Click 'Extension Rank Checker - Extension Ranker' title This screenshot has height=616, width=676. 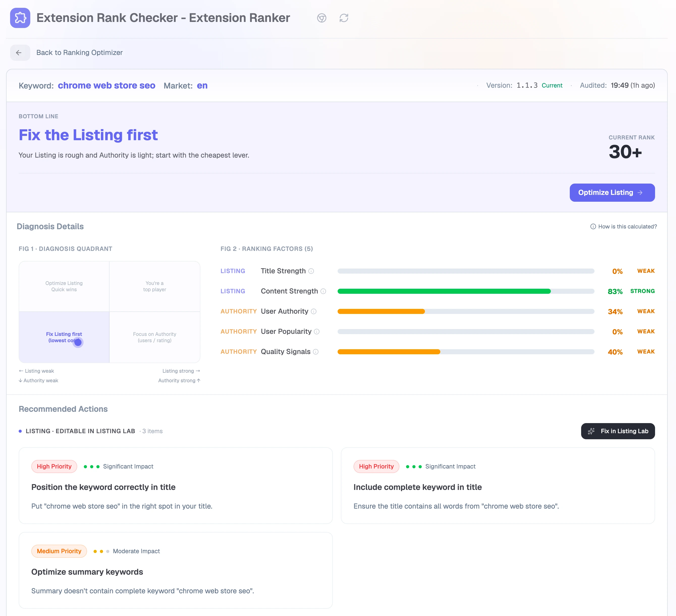163,18
